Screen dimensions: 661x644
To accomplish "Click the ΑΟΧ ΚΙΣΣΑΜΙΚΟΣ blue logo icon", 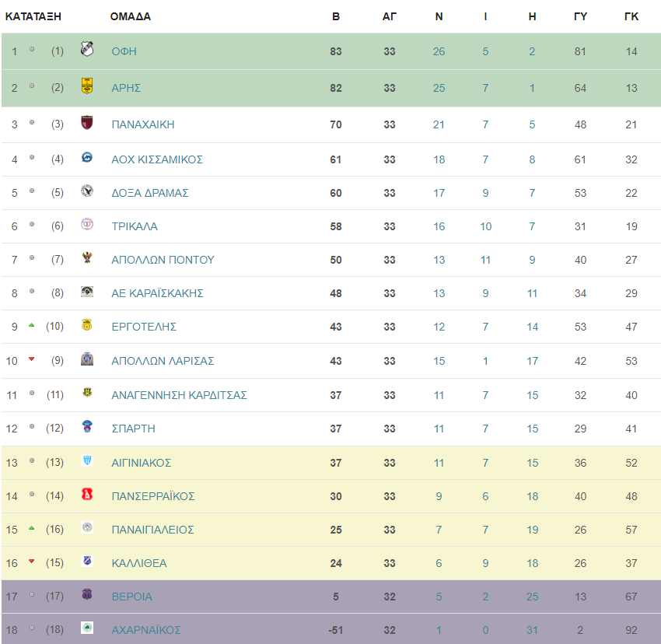I will click(x=87, y=157).
